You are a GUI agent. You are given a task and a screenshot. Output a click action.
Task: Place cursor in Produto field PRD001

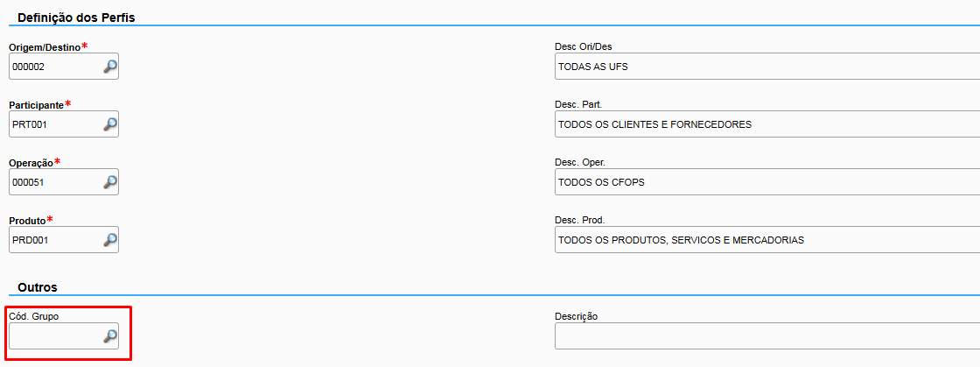coord(54,239)
